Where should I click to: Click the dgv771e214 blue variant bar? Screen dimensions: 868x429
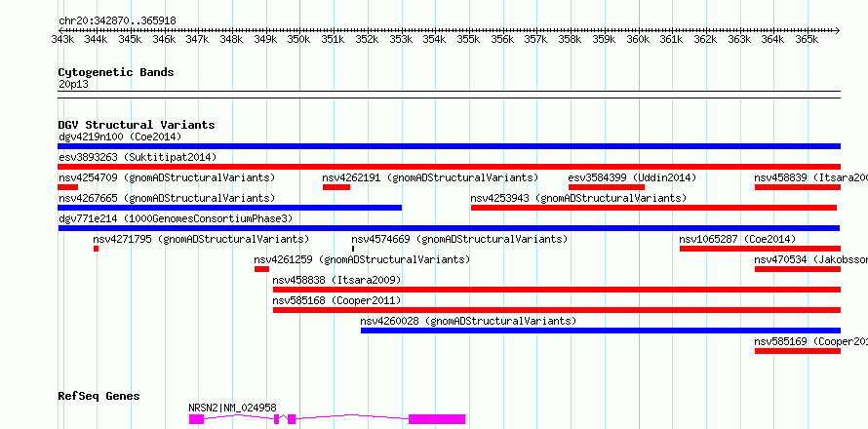tap(449, 228)
